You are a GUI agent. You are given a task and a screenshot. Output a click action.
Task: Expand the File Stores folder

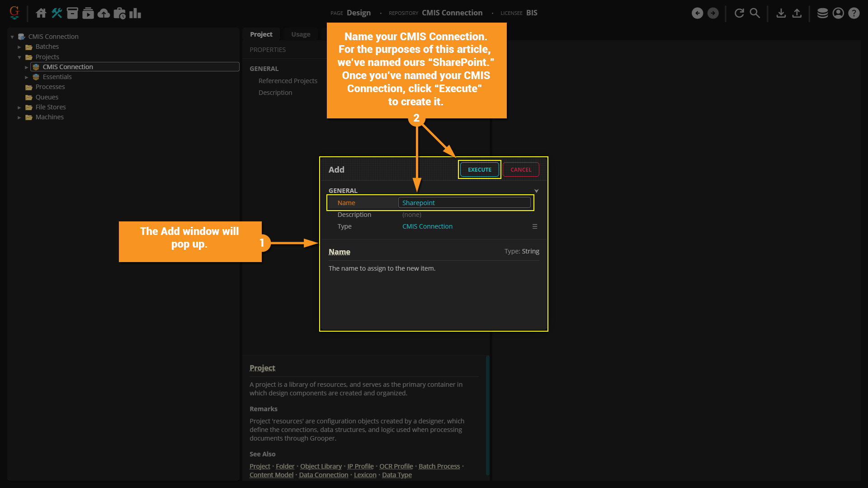(x=19, y=108)
